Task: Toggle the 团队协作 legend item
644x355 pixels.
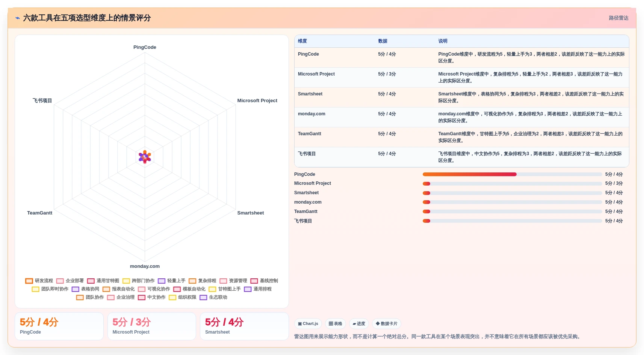Action: 90,297
